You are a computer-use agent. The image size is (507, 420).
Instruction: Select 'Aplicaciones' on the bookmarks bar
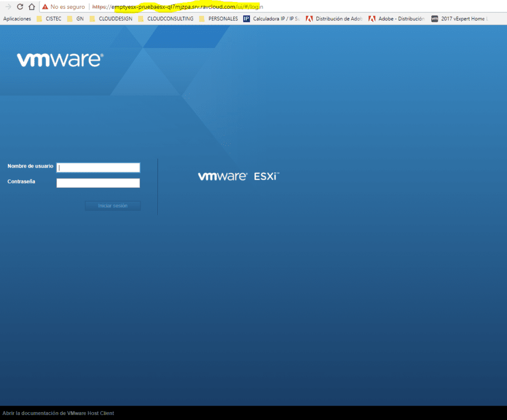click(17, 18)
